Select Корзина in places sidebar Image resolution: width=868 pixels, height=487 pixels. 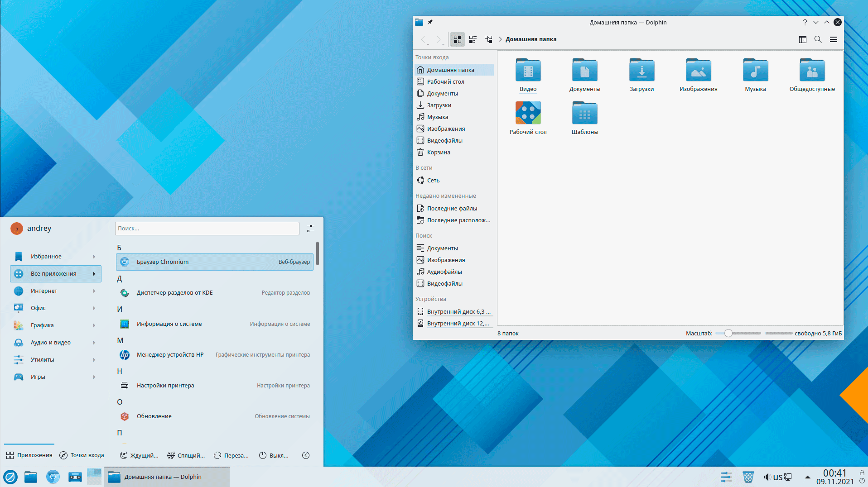point(438,153)
